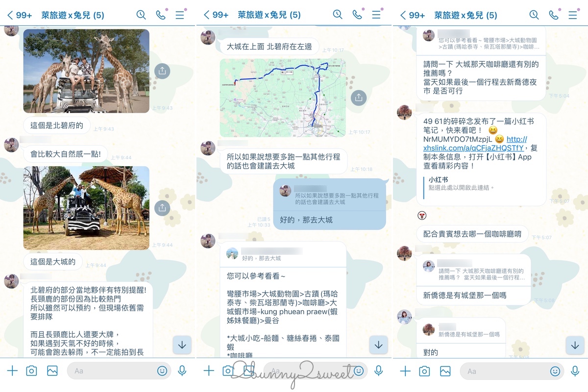Image resolution: width=588 pixels, height=392 pixels.
Task: Open the photo gallery icon in left screenshot
Action: 52,371
